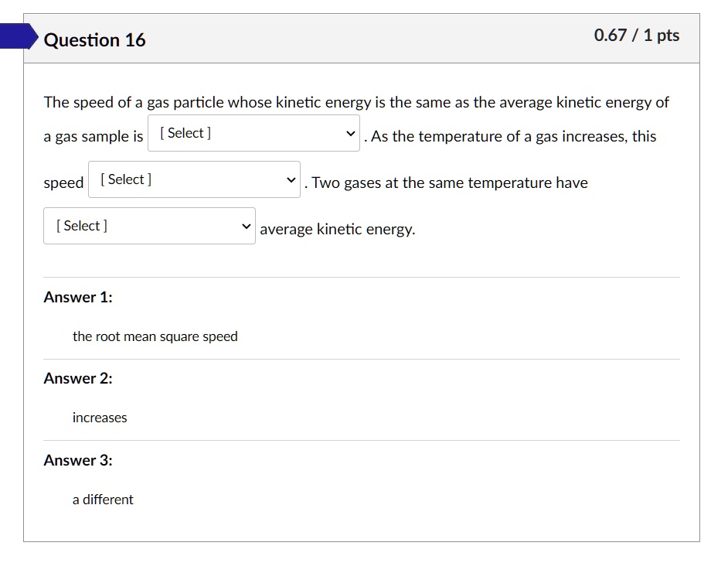Image resolution: width=728 pixels, height=563 pixels.
Task: Select the score '0.67 / 1 pts'
Action: pyautogui.click(x=636, y=35)
